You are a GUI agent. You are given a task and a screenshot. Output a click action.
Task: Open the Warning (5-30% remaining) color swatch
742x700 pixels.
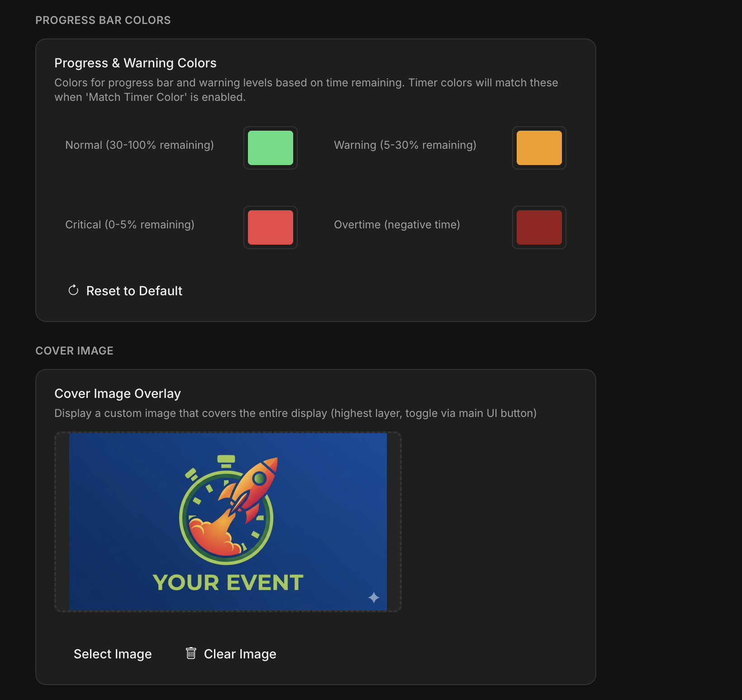(x=538, y=148)
